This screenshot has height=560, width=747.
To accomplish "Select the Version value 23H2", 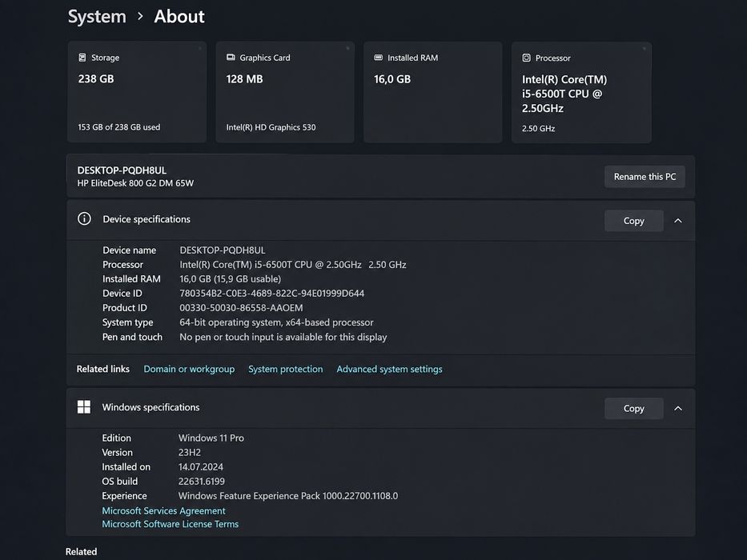I will click(x=190, y=452).
